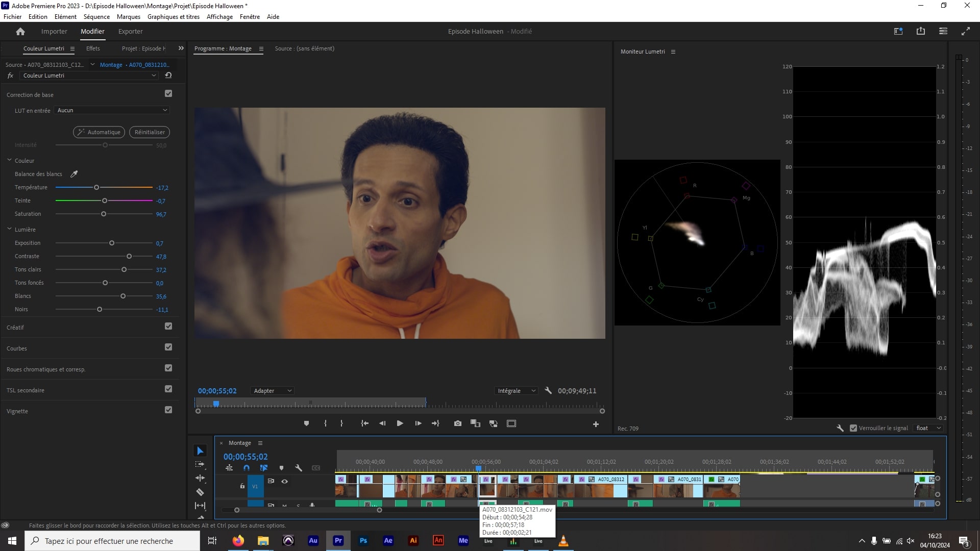Select the Razor tool
Image resolution: width=980 pixels, height=551 pixels.
click(x=200, y=492)
